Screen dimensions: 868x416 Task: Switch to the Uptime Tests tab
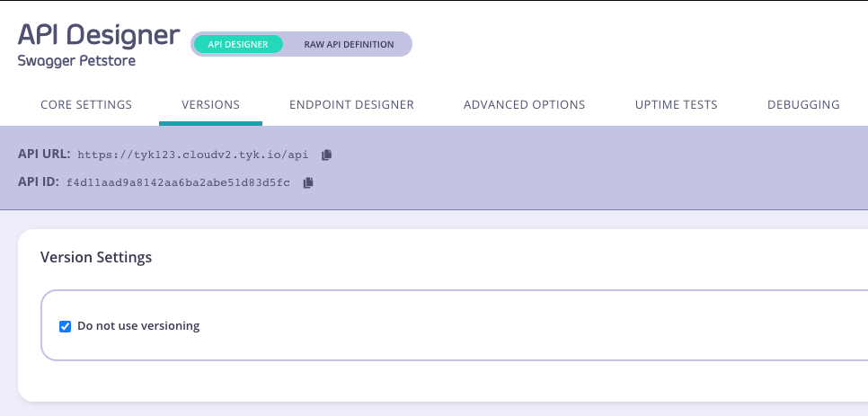[676, 105]
